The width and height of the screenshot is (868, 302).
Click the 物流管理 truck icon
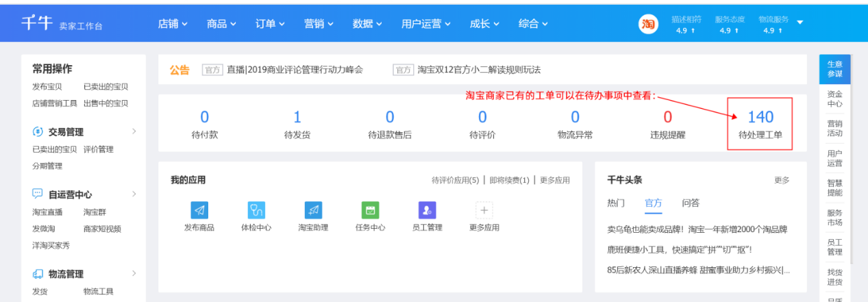[38, 274]
